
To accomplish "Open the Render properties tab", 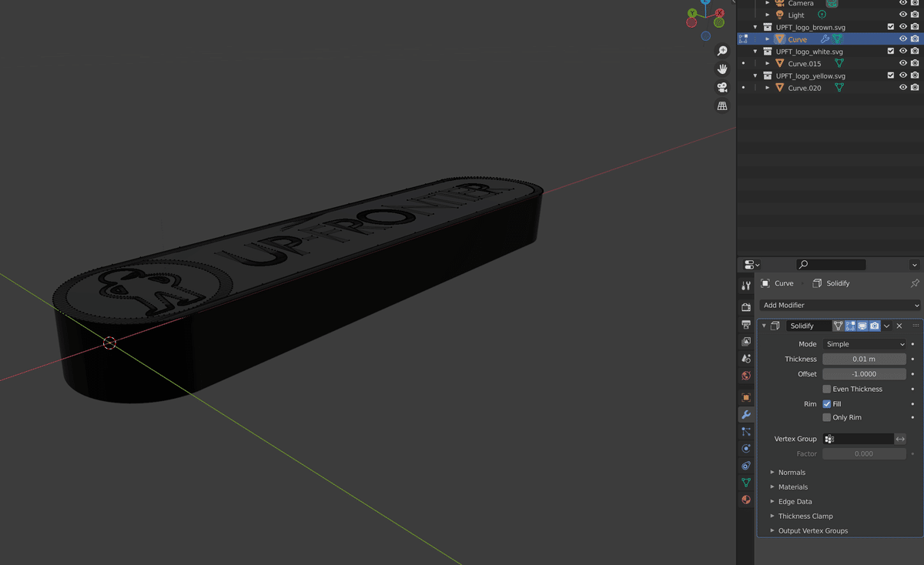I will click(745, 307).
